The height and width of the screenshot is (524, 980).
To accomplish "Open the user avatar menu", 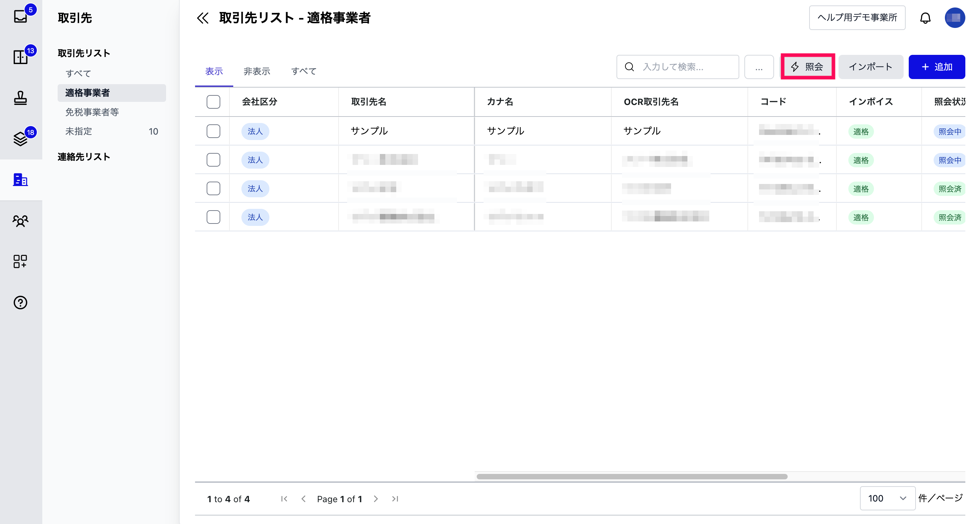I will point(954,17).
